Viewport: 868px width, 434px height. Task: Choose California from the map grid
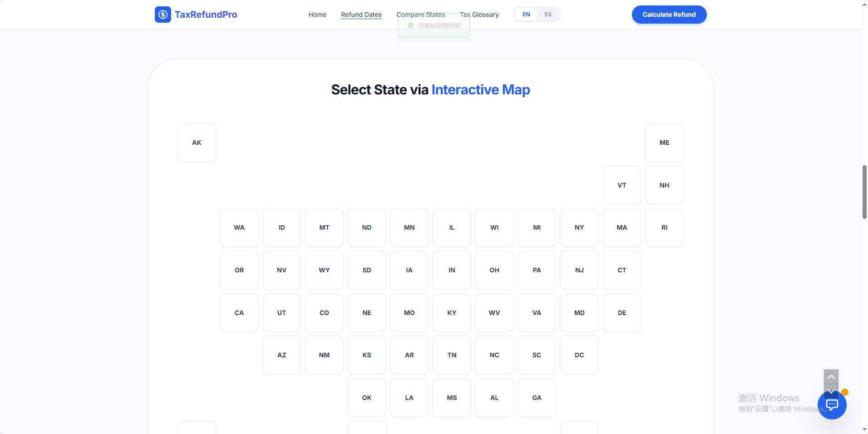[x=239, y=312]
